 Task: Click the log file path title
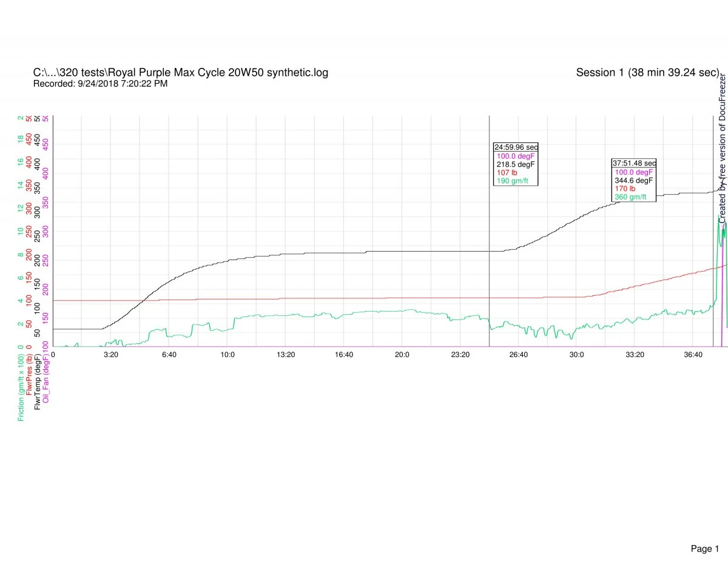[x=180, y=73]
